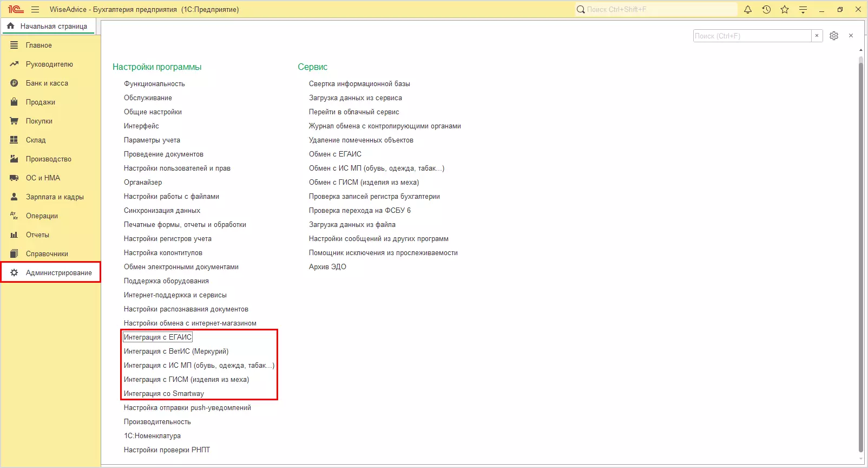Click the Справочники books icon
The width and height of the screenshot is (868, 468).
point(14,254)
